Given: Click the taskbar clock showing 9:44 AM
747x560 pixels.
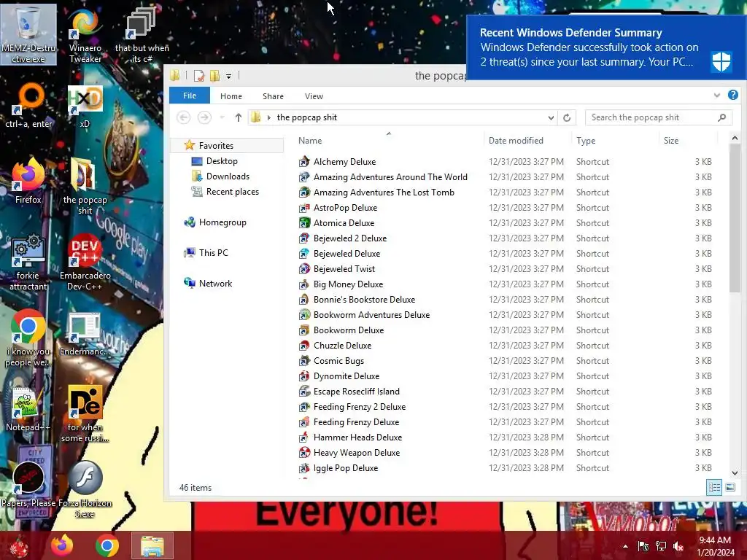Looking at the screenshot, I should coord(715,546).
